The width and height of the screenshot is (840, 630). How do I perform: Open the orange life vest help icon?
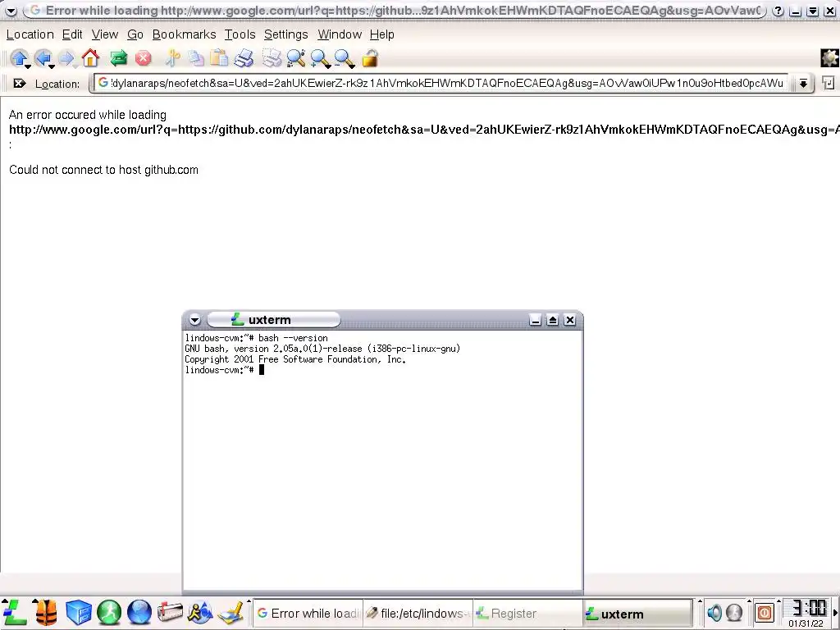coord(47,612)
